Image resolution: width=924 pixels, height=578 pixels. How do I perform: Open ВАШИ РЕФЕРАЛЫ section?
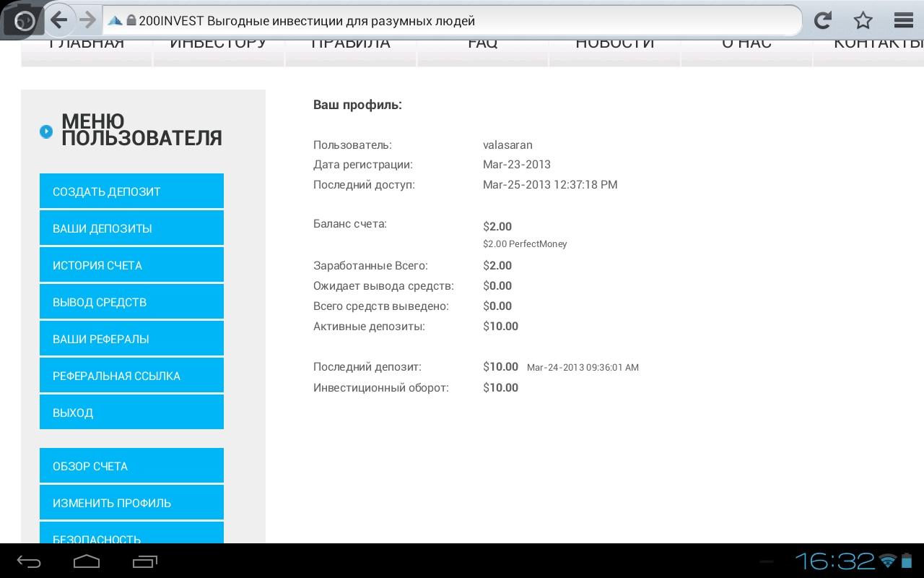131,339
